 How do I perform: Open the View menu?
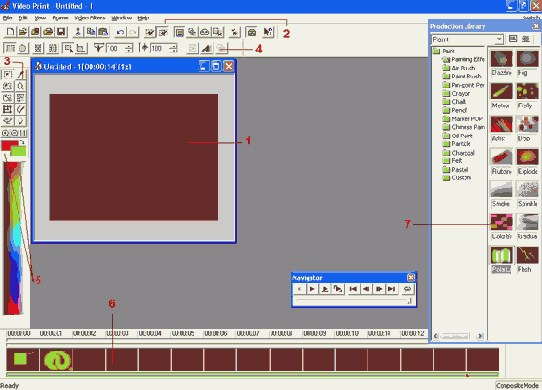tap(40, 18)
